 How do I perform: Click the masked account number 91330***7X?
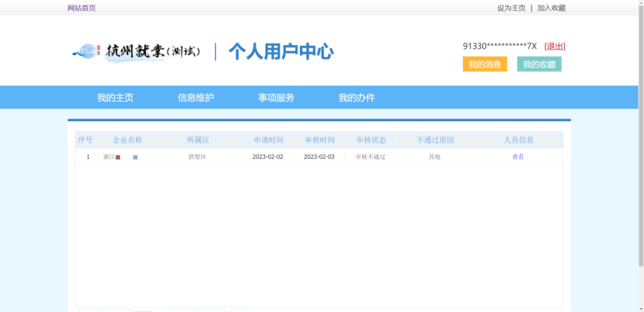pos(500,47)
